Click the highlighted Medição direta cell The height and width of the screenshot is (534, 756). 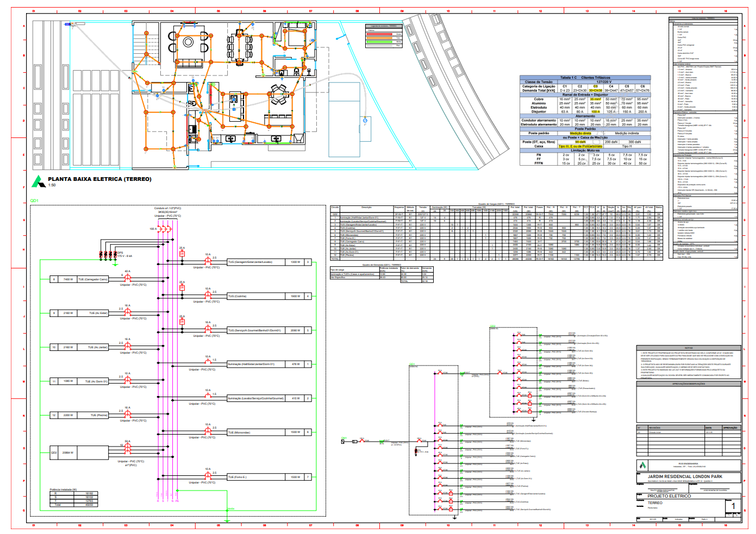tap(580, 133)
